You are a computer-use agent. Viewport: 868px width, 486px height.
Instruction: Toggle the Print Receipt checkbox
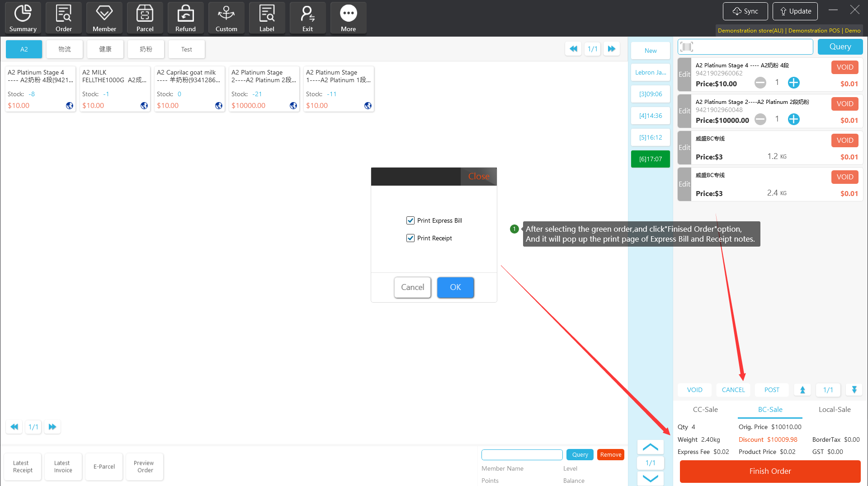[410, 238]
